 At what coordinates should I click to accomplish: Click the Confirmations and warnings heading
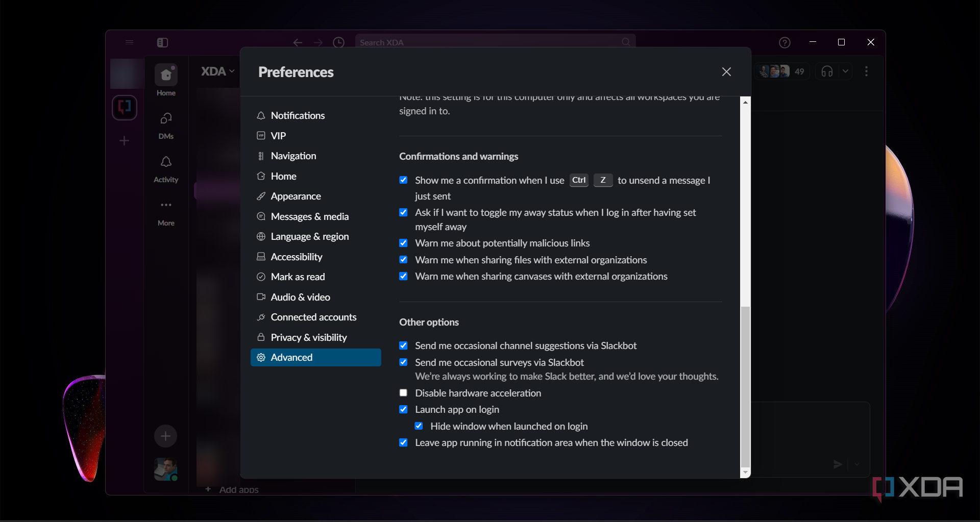pyautogui.click(x=458, y=156)
